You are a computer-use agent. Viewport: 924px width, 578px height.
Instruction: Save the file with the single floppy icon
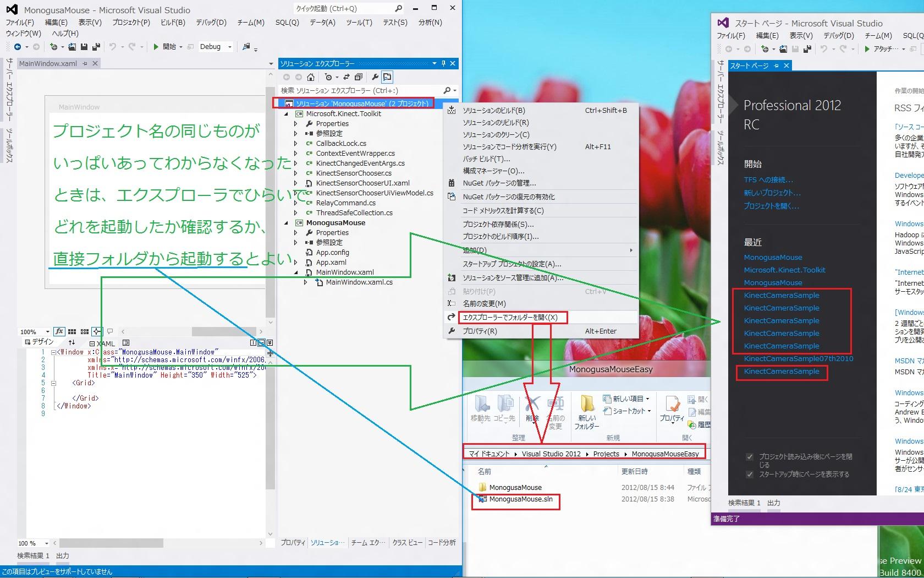click(x=84, y=47)
